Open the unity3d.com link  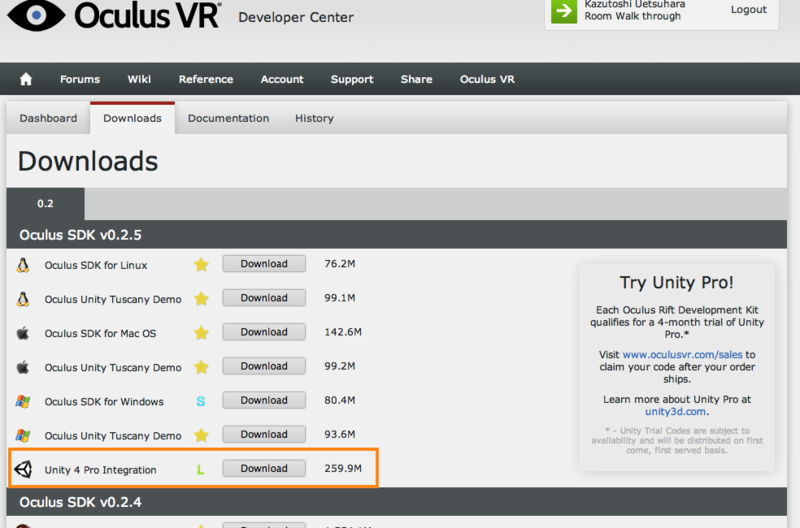coord(676,412)
